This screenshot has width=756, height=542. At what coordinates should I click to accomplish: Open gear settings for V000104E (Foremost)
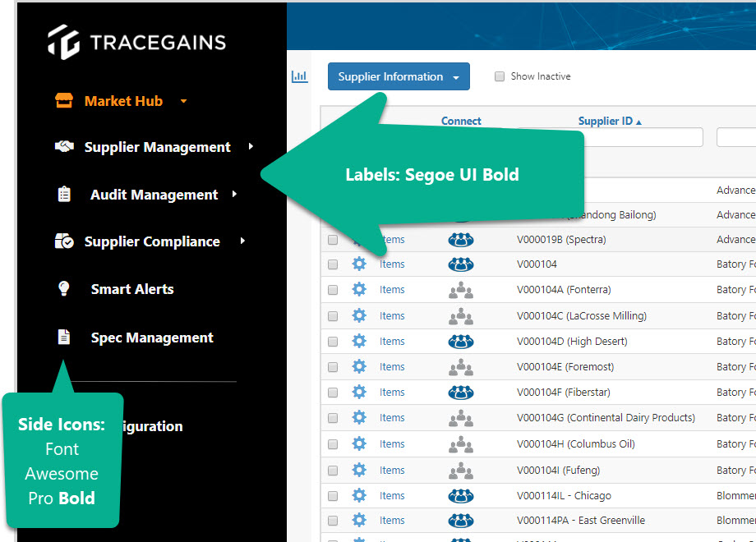[x=359, y=366]
